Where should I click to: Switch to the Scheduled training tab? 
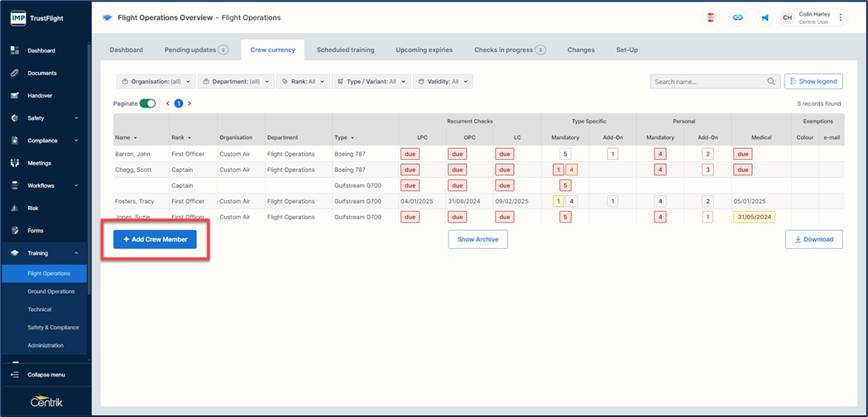[345, 50]
